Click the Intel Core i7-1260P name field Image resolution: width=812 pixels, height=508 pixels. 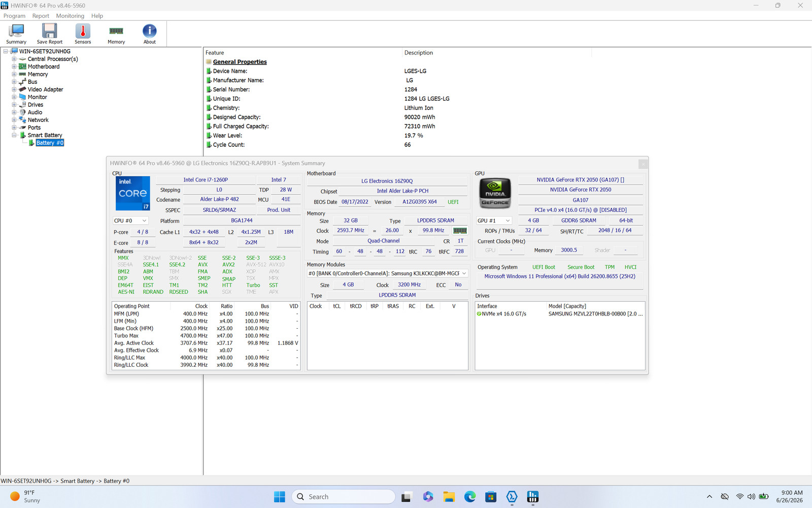click(206, 180)
